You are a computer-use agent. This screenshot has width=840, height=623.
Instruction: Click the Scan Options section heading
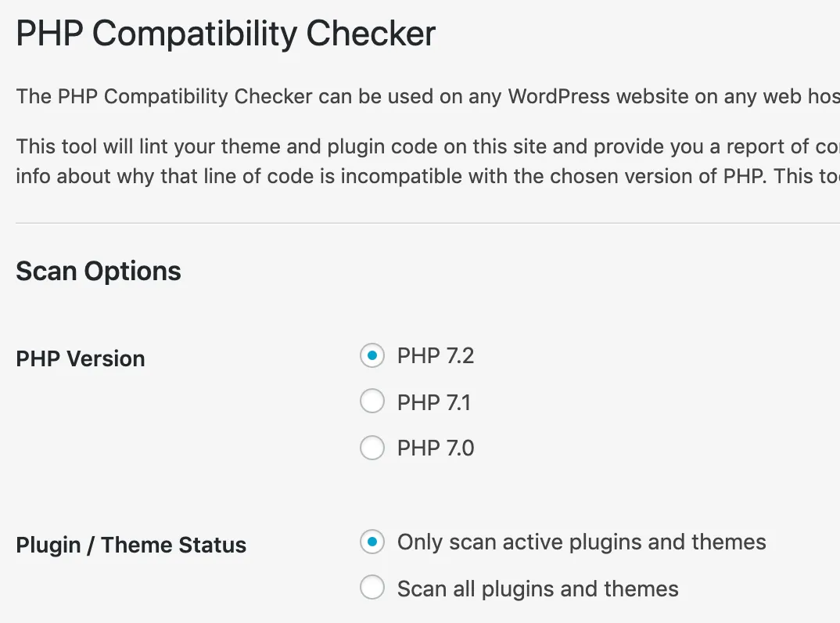[99, 271]
